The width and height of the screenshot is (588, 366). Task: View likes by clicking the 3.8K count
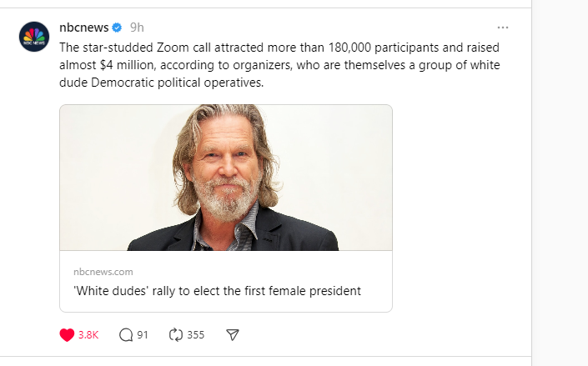click(x=88, y=335)
